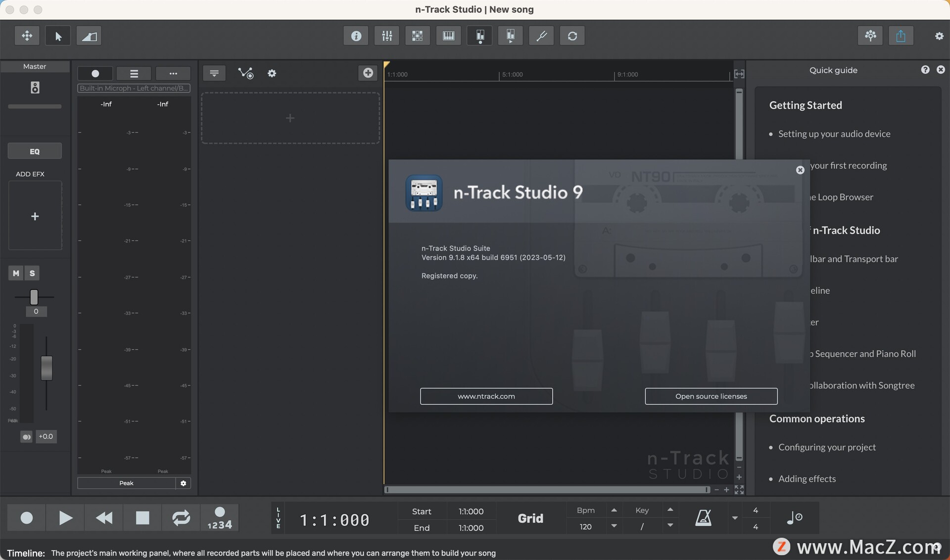Click the Master volume fader
The width and height of the screenshot is (950, 560).
[47, 368]
